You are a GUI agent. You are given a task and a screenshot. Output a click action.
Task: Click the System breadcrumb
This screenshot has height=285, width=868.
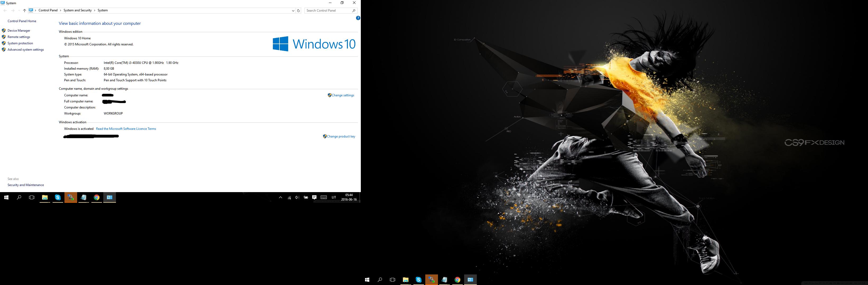coord(103,11)
